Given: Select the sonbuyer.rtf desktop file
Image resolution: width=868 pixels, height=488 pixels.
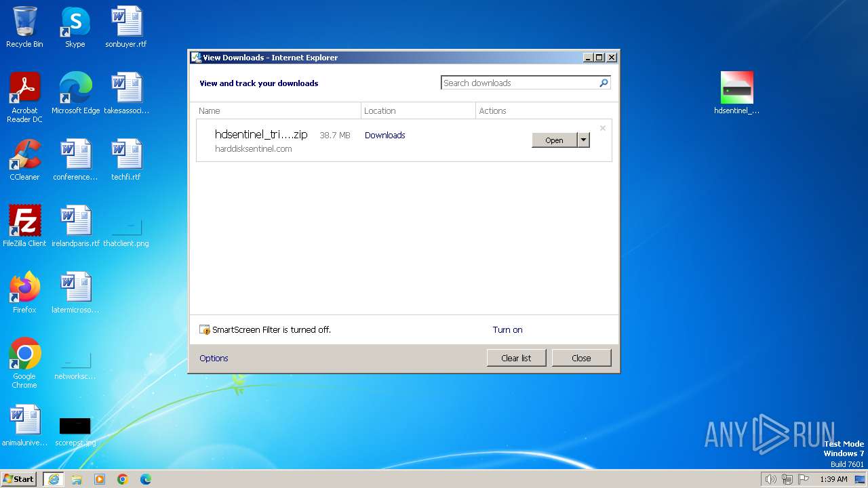Looking at the screenshot, I should [126, 27].
